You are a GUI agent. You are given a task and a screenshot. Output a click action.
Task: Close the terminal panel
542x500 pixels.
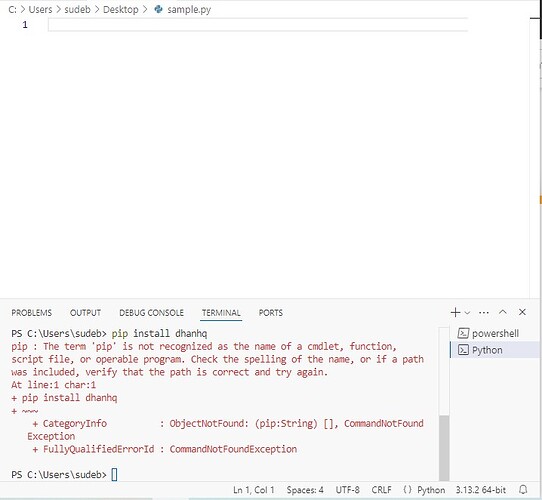tap(522, 312)
